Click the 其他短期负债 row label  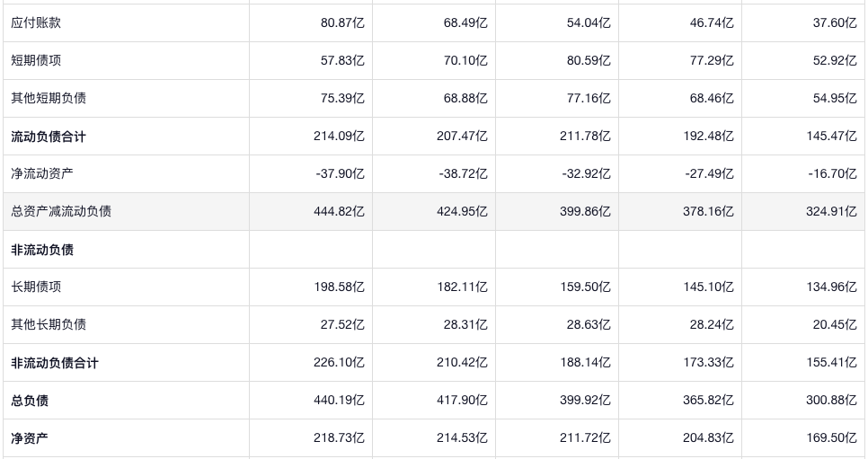click(49, 98)
